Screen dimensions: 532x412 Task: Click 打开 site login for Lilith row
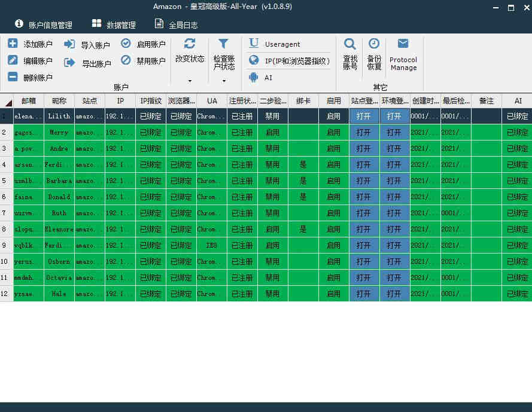click(x=364, y=117)
